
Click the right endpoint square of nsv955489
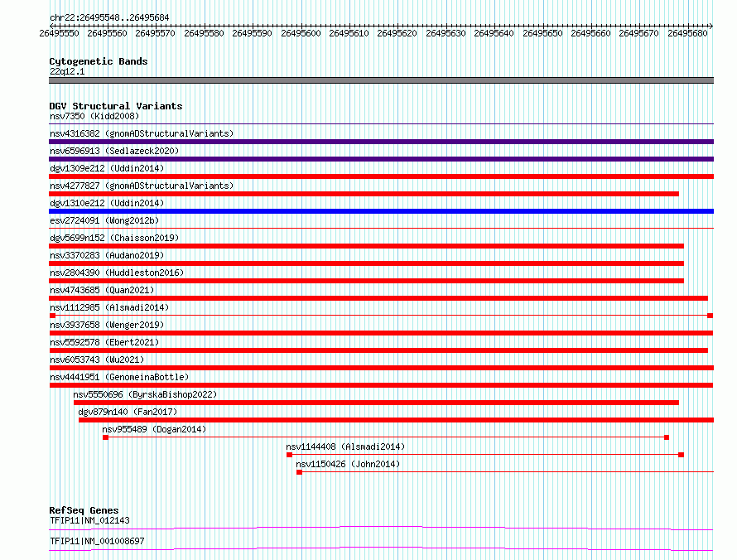pyautogui.click(x=667, y=437)
